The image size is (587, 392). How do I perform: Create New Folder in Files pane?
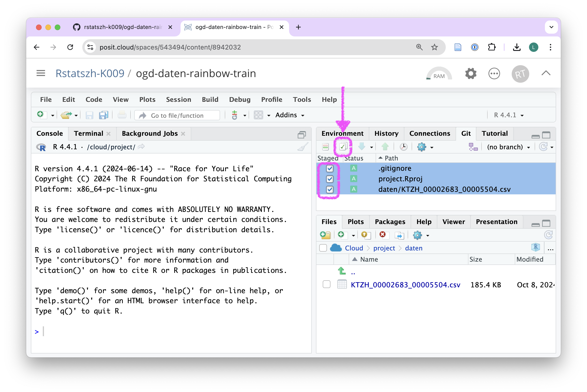(325, 235)
